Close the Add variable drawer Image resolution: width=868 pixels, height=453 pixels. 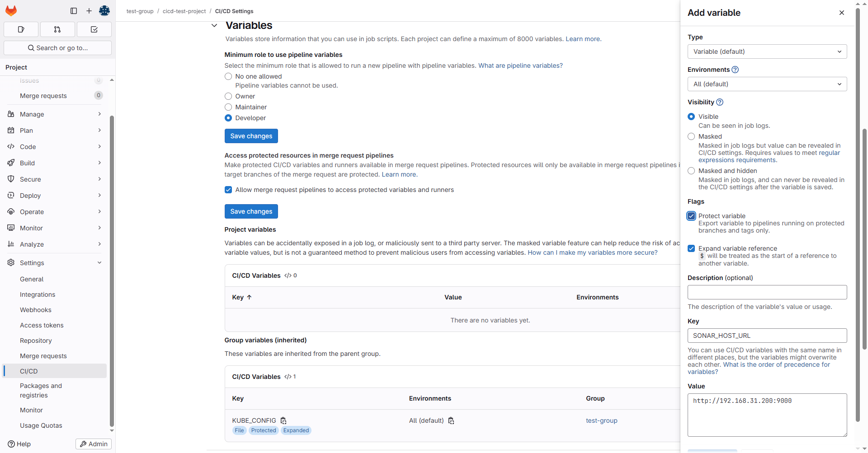(x=842, y=13)
